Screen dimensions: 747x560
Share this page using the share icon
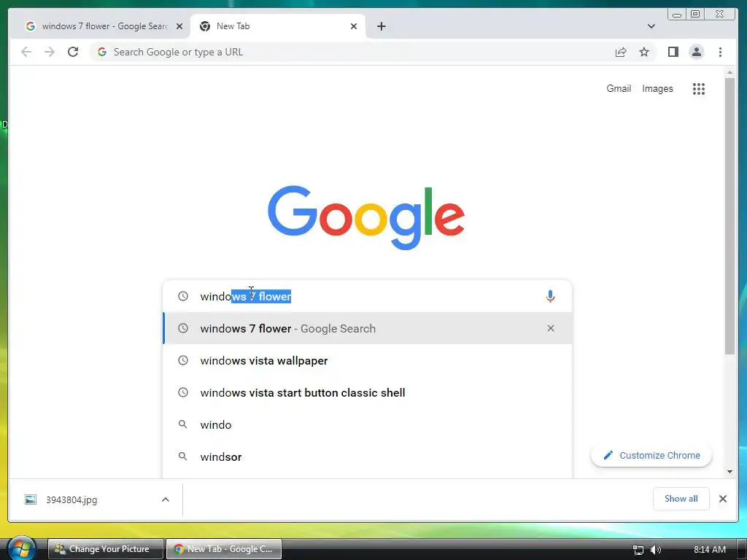click(x=621, y=52)
